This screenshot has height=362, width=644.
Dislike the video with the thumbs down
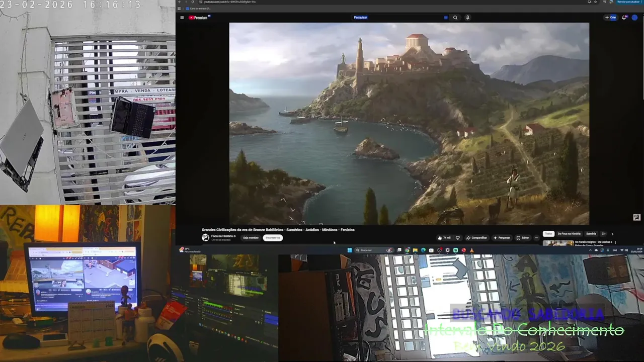[x=458, y=238]
